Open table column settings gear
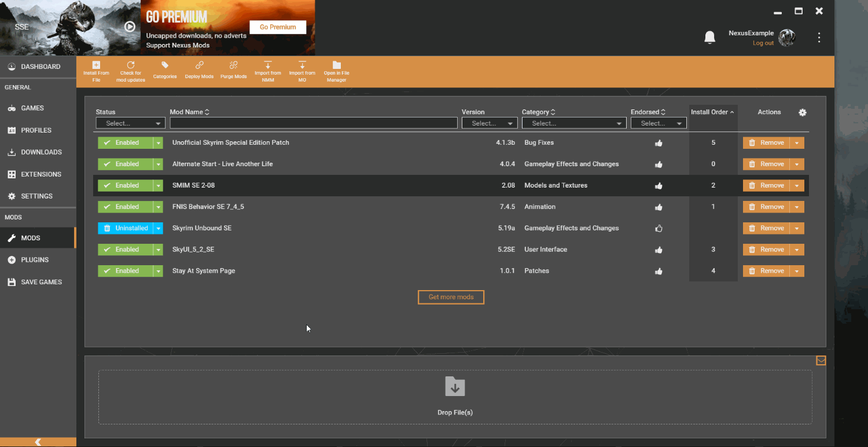The image size is (868, 447). [802, 112]
